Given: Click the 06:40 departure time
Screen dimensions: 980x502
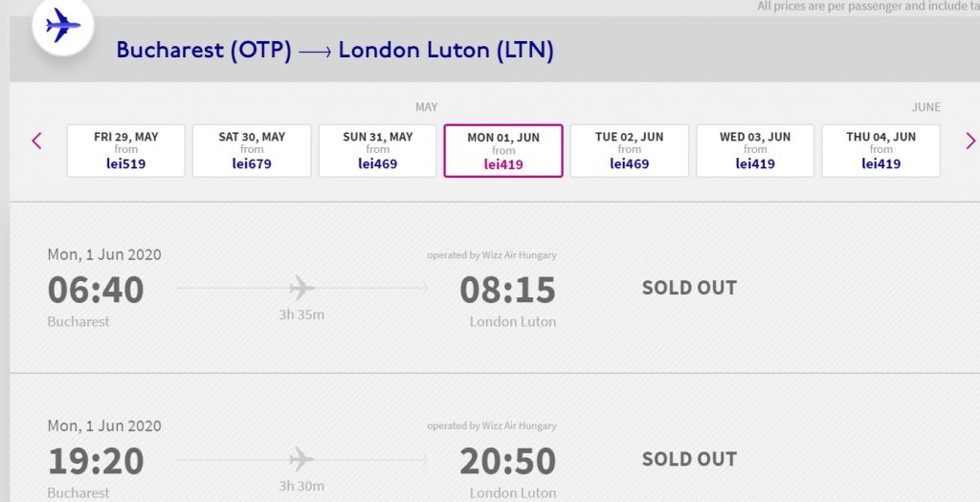Looking at the screenshot, I should (x=96, y=290).
